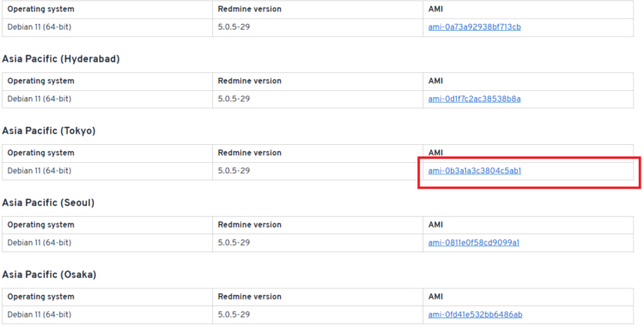Click the "Asia Pacific (Osaka)" heading

coord(49,275)
